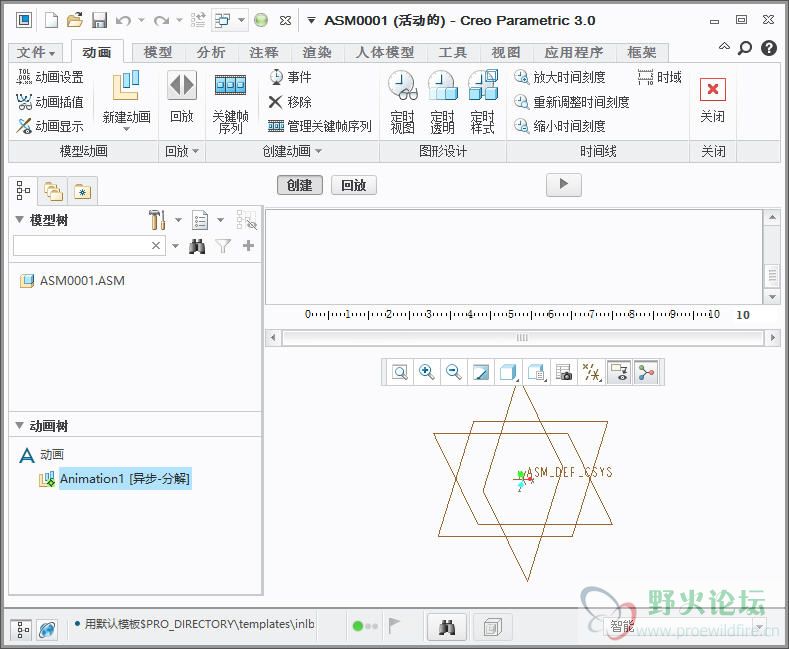Toggle Annotation Display icon in graphics toolbar
The width and height of the screenshot is (789, 649).
click(619, 373)
